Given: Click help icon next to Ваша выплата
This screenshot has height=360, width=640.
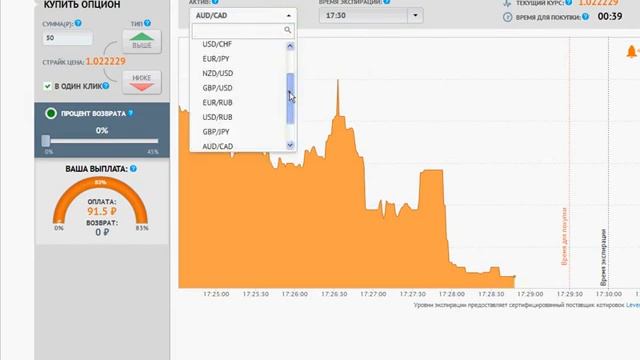Looking at the screenshot, I should [133, 168].
